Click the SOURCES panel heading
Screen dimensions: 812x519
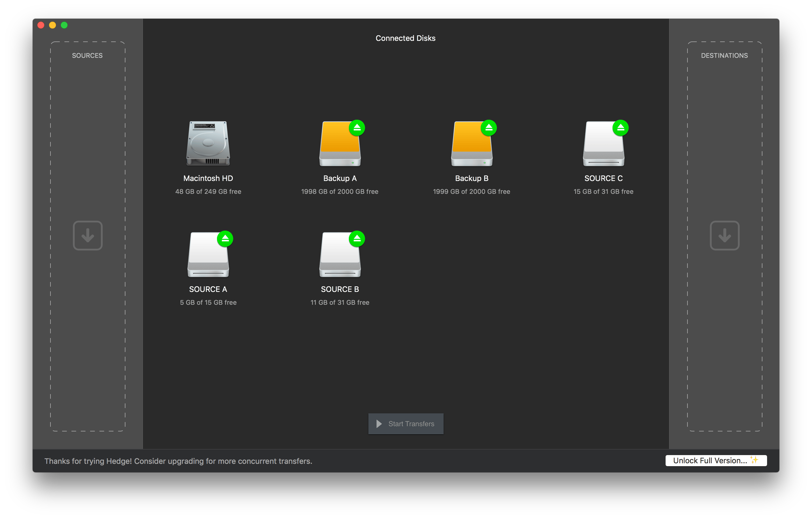[87, 56]
